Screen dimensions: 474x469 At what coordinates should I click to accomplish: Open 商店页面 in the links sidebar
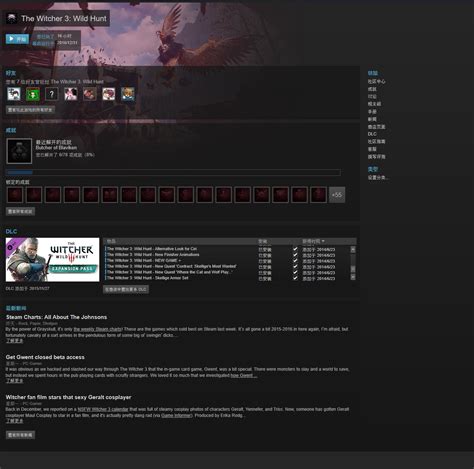pyautogui.click(x=377, y=127)
